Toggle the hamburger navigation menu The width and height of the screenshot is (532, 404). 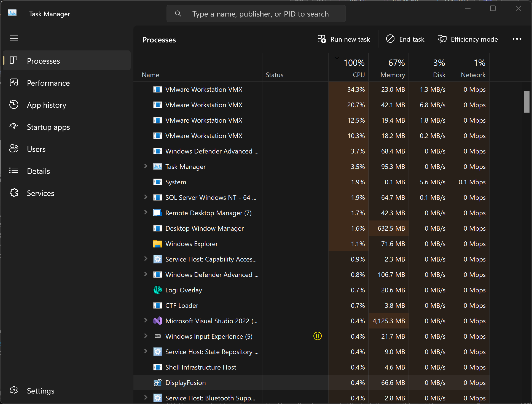(14, 38)
